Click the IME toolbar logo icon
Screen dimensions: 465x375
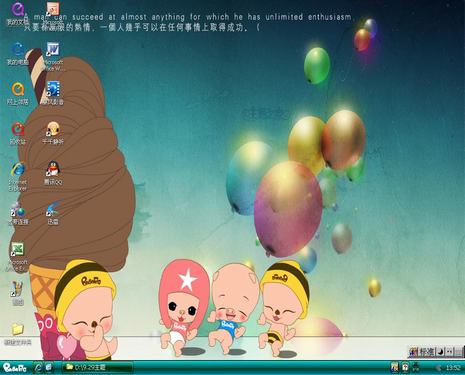coord(414,352)
